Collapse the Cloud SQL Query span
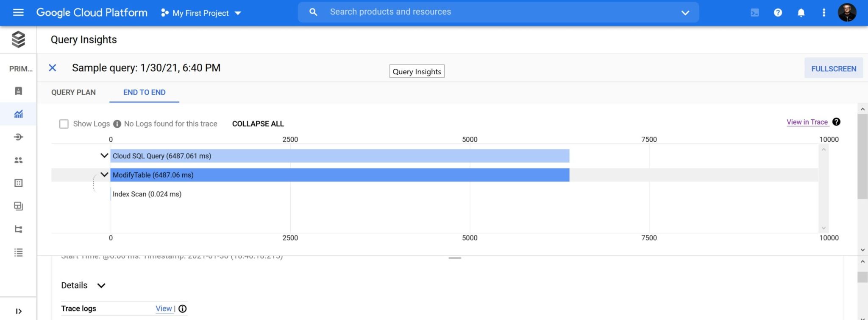The image size is (868, 320). tap(104, 156)
